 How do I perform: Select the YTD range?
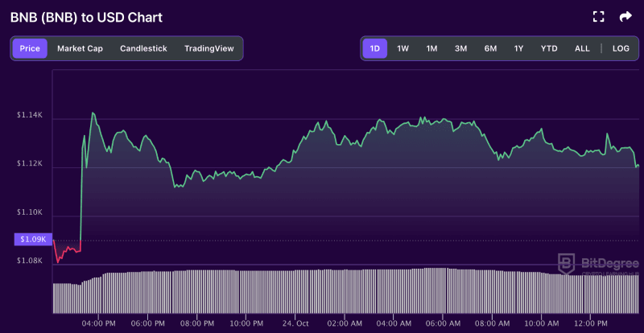tap(549, 48)
